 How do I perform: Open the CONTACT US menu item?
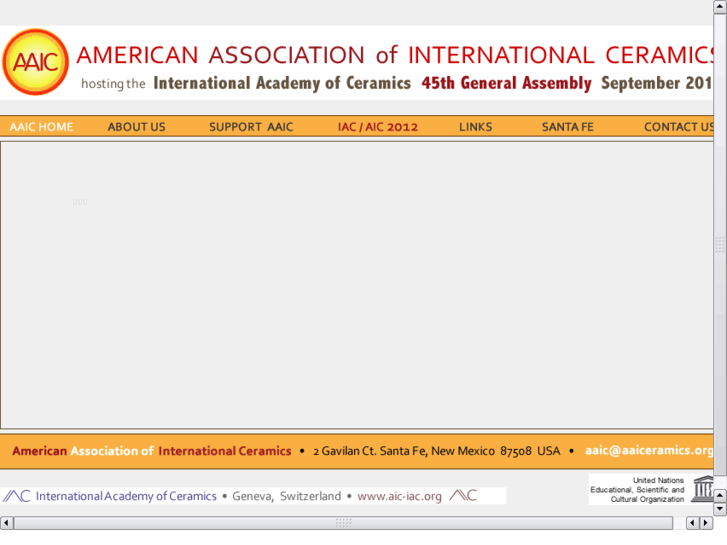[678, 127]
